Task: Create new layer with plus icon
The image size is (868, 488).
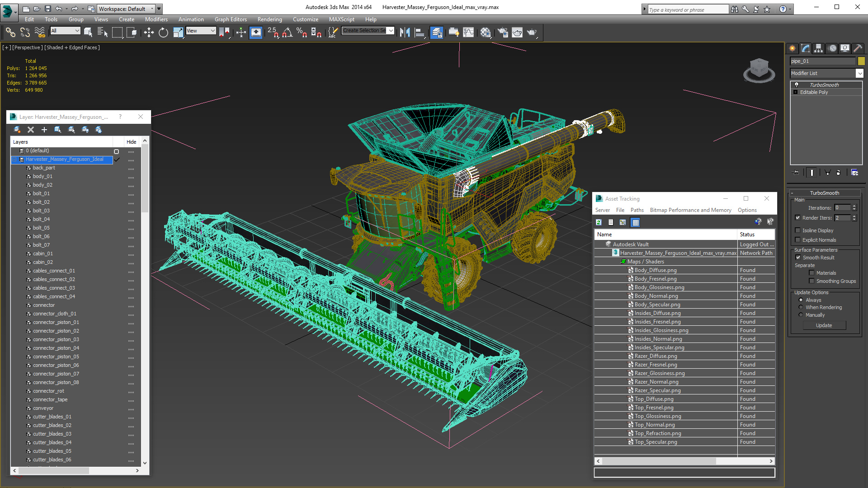Action: tap(44, 130)
